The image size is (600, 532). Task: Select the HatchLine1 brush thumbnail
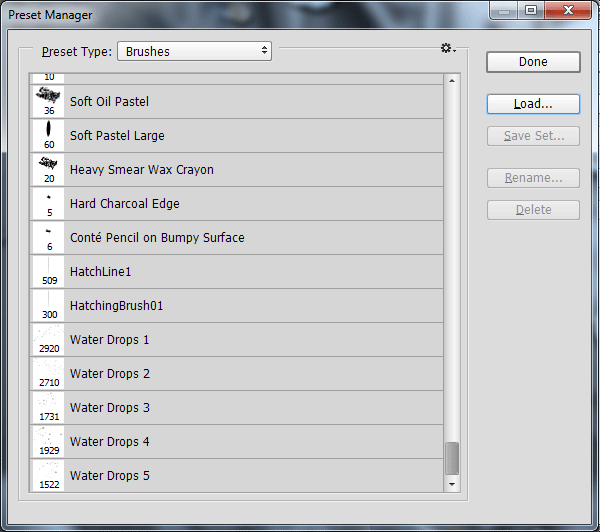[x=48, y=272]
